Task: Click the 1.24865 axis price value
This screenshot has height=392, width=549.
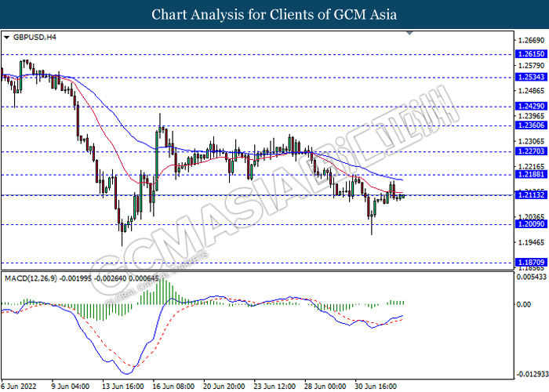Action: tap(531, 91)
